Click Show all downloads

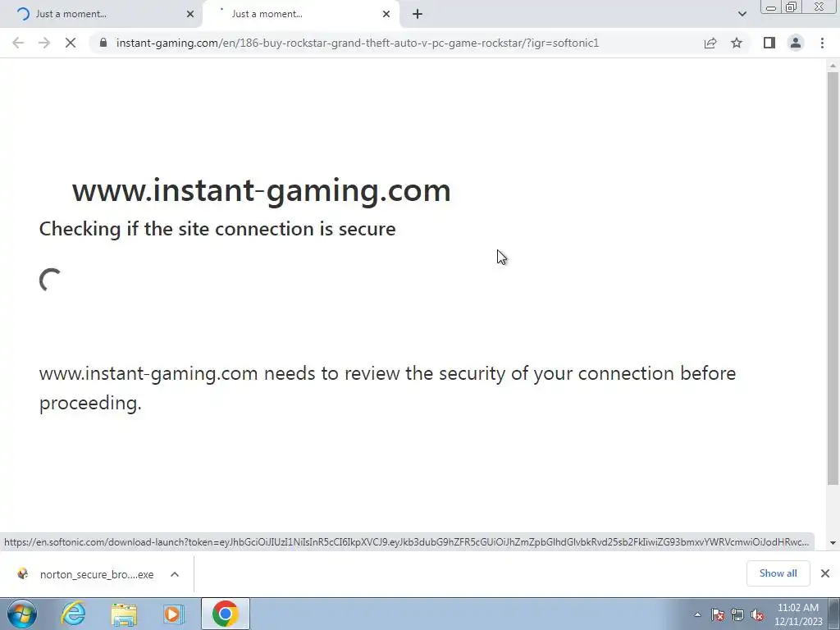[778, 573]
